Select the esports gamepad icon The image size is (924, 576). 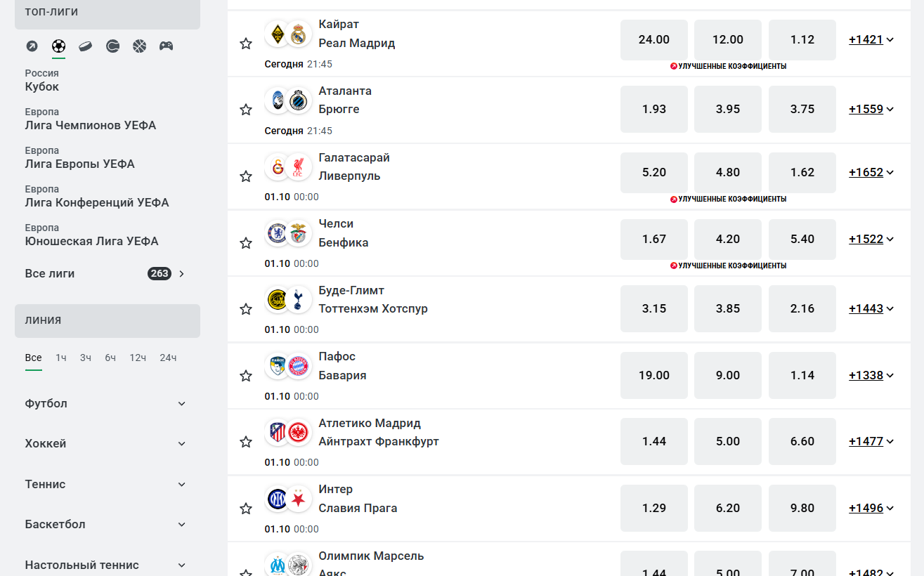(166, 46)
